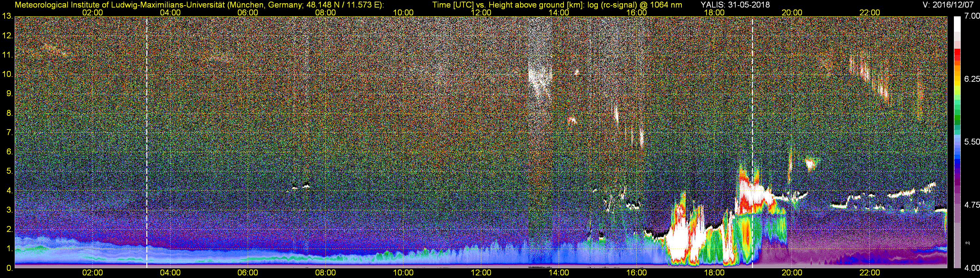This screenshot has width=980, height=278.
Task: Click the 'Time [UTC] vs. Height above ground' caption
Action: pos(557,5)
